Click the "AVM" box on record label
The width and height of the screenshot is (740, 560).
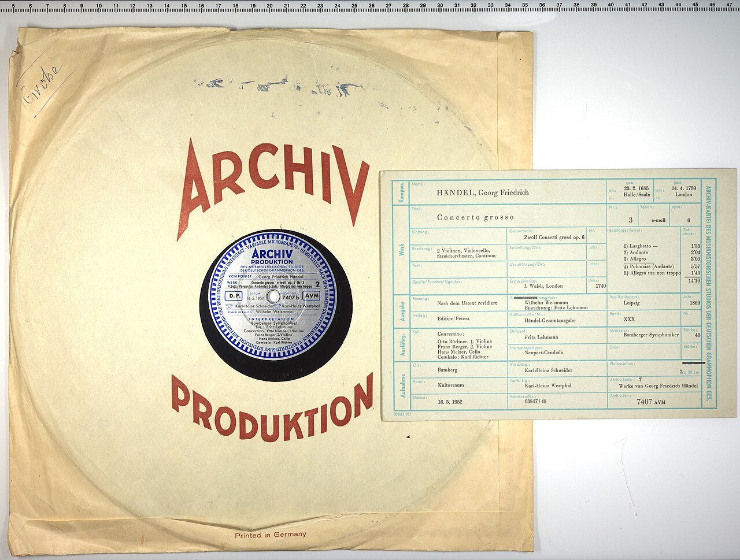(x=311, y=295)
